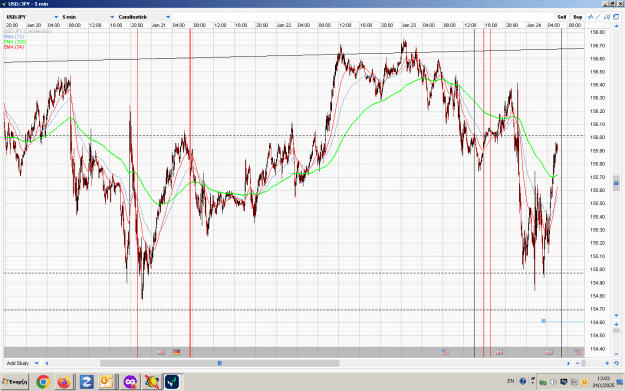The width and height of the screenshot is (625, 391).
Task: Reset chart view with the refresh icon
Action: click(x=616, y=363)
